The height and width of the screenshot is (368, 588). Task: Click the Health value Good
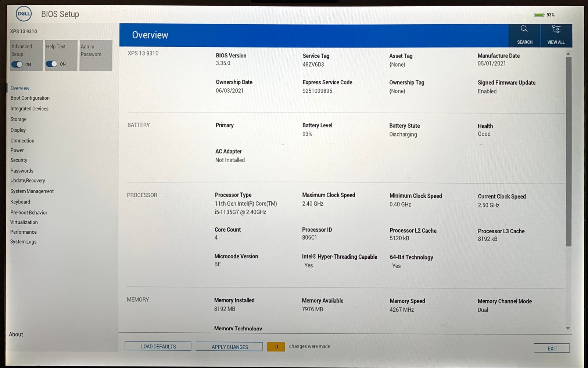[484, 134]
